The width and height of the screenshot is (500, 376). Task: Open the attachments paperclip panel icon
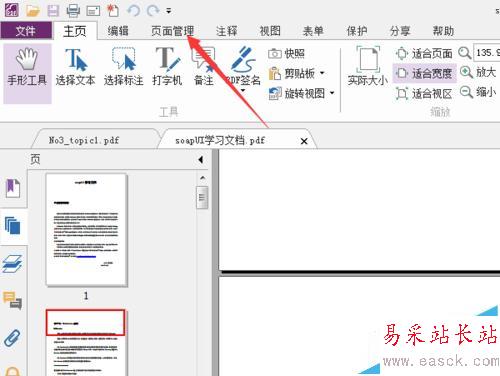pos(13,338)
